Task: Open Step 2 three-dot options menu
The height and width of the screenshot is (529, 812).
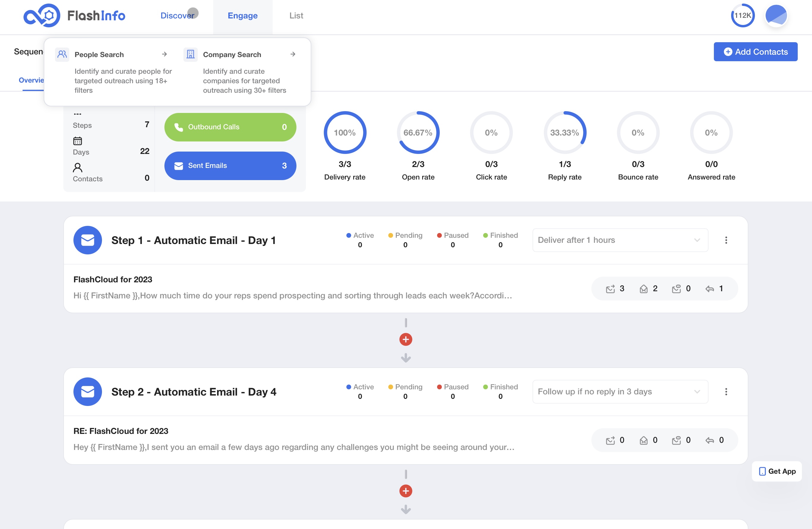Action: click(726, 391)
